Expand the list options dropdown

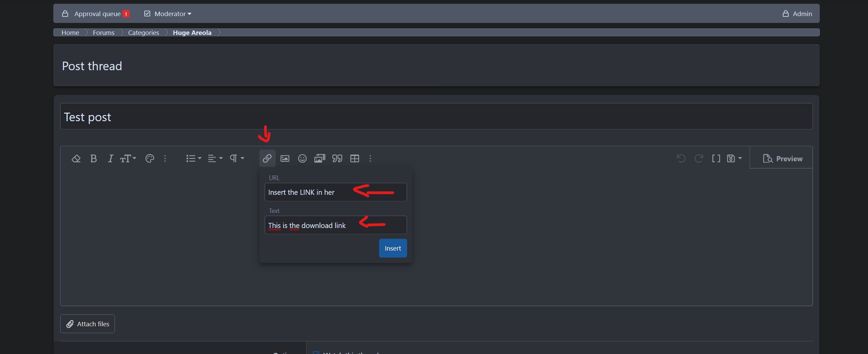coord(194,159)
